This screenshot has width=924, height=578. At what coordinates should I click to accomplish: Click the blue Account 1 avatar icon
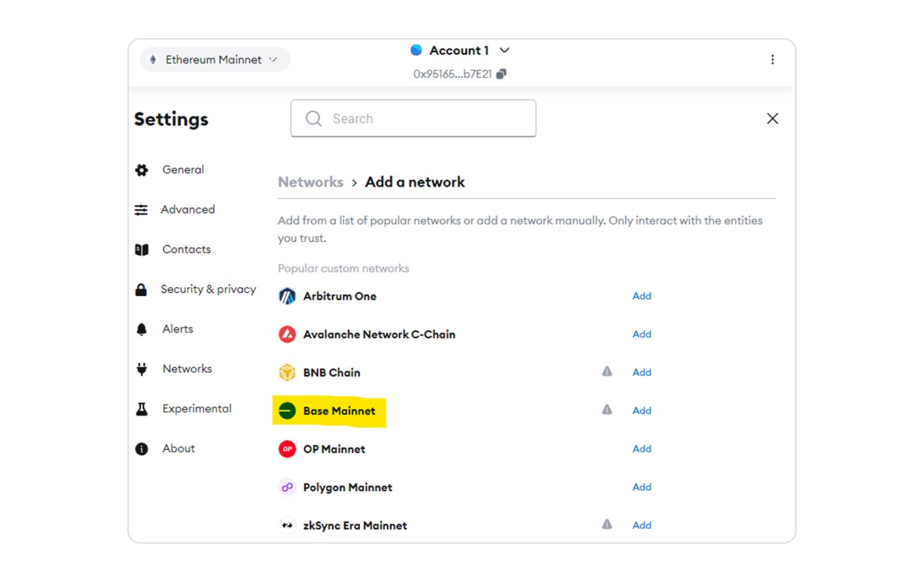[416, 50]
